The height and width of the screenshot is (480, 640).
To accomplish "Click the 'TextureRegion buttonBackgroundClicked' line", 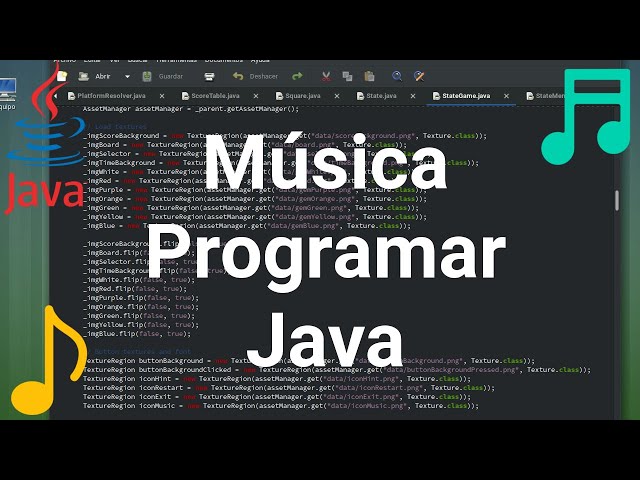I will tap(337, 370).
